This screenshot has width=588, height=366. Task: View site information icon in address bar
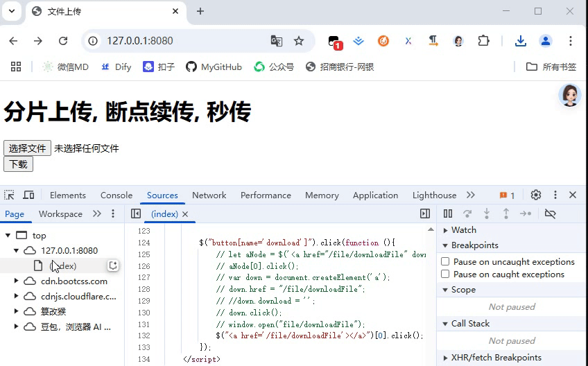coord(93,40)
